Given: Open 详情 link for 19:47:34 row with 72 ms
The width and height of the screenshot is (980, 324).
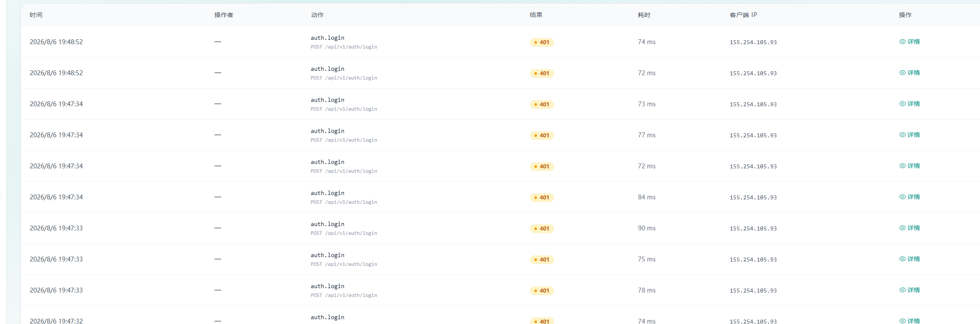Looking at the screenshot, I should pyautogui.click(x=910, y=166).
